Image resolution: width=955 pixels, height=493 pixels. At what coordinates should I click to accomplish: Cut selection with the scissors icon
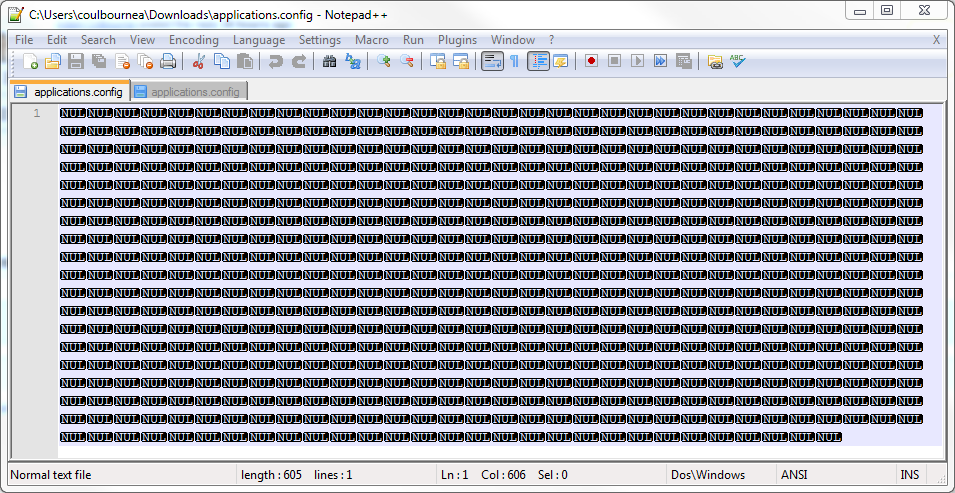click(199, 61)
